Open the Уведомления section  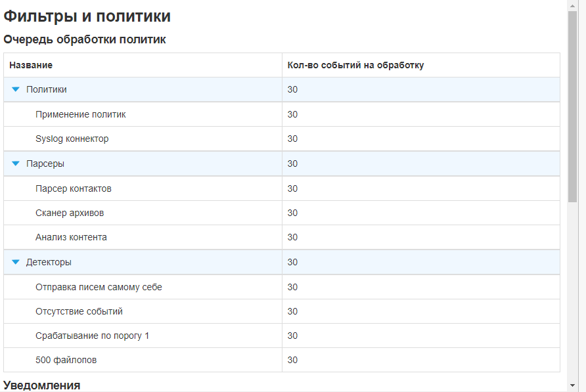click(x=41, y=385)
